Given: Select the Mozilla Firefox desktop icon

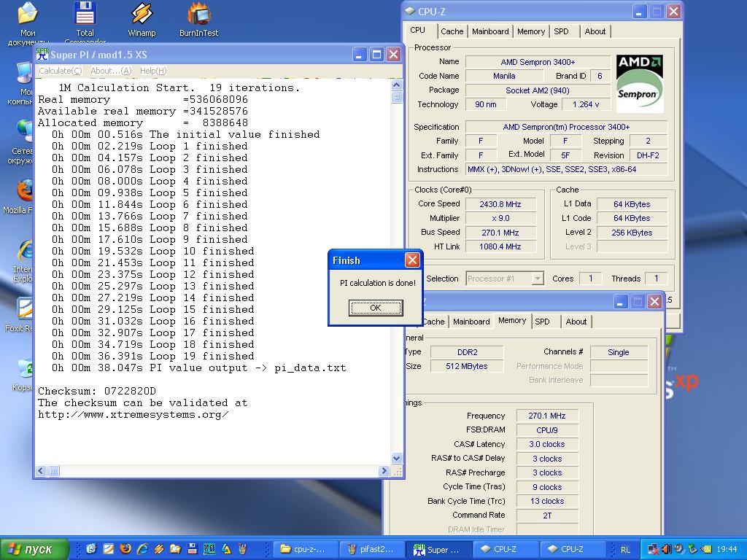Looking at the screenshot, I should pyautogui.click(x=20, y=195).
